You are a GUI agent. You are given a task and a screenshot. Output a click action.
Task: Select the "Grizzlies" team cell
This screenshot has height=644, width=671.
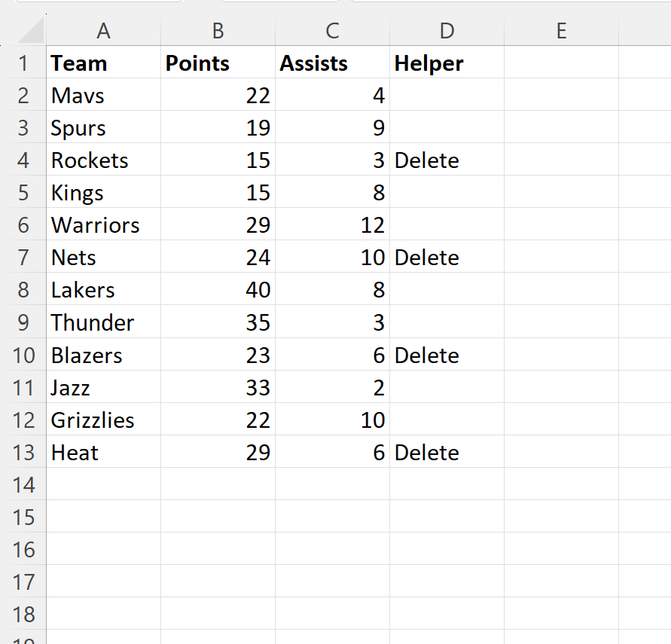(x=103, y=420)
